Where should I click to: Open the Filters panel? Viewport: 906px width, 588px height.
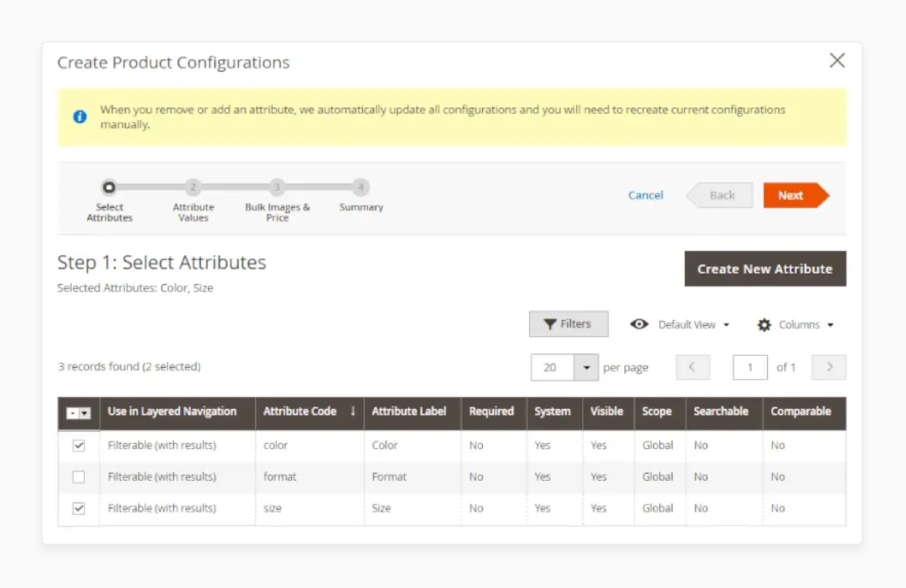tap(569, 324)
